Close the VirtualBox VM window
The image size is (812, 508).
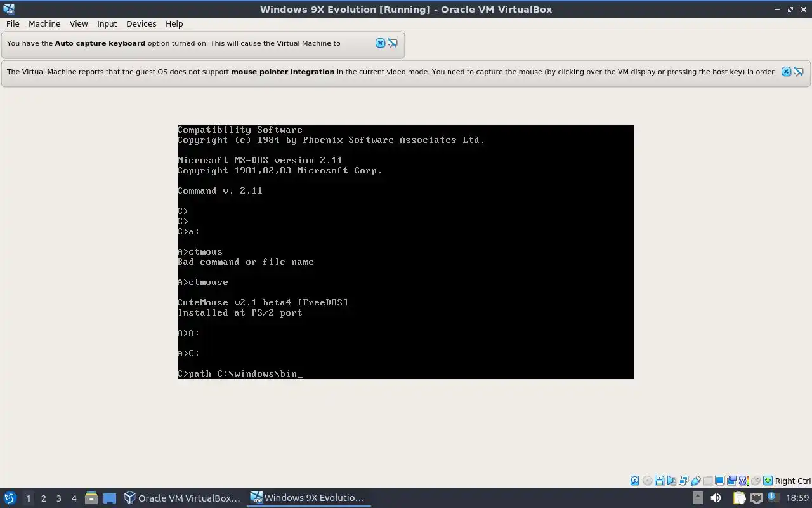(803, 9)
